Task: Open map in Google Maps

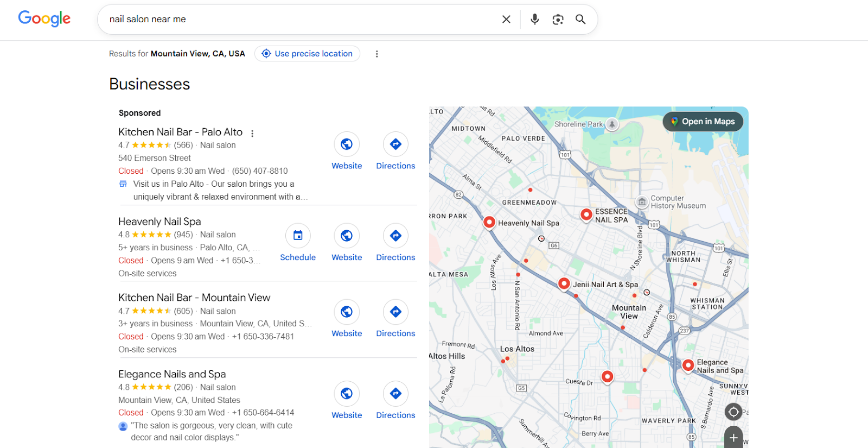Action: click(x=703, y=122)
